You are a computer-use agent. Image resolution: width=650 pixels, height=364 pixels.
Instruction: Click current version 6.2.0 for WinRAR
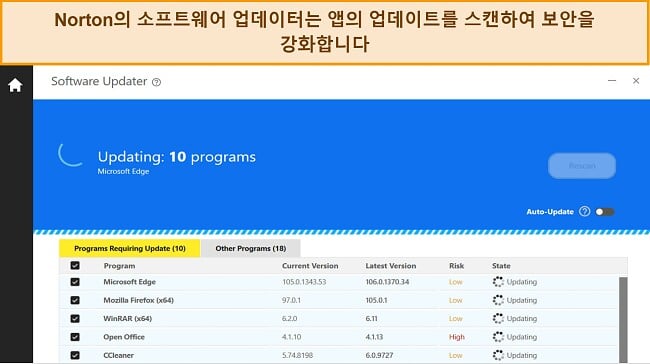[290, 318]
